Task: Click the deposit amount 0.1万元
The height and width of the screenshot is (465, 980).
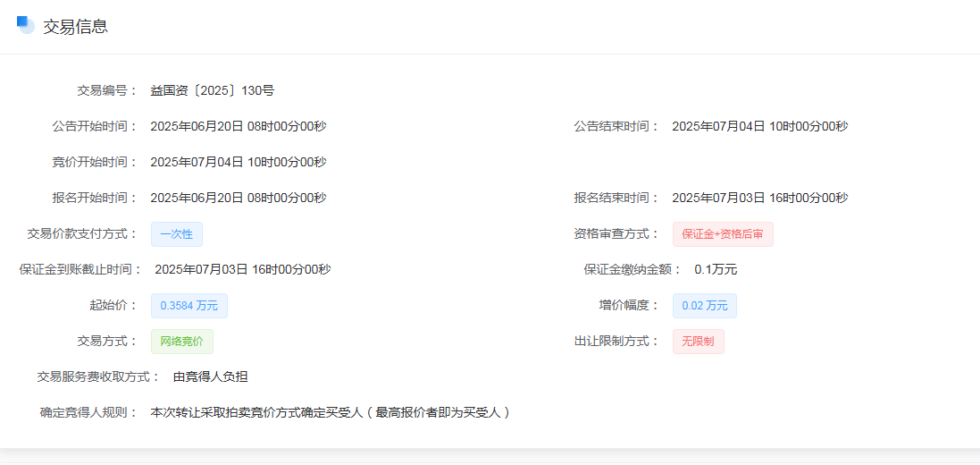Action: (x=716, y=270)
